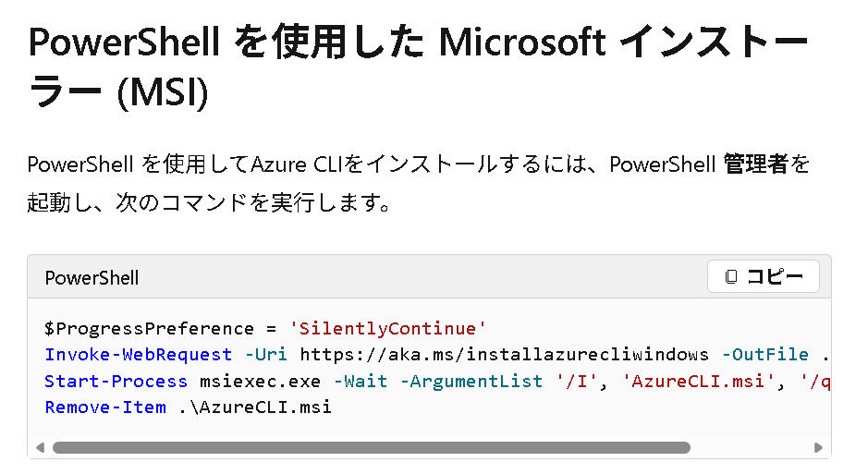The width and height of the screenshot is (868, 474).
Task: Click the page heading about Microsoft インストーラー (MSI)
Action: (418, 67)
